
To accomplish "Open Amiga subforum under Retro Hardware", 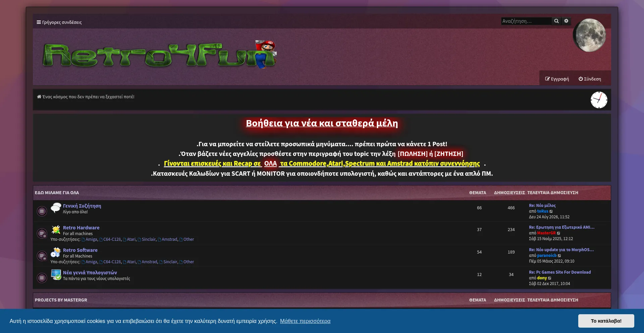I will pos(90,239).
